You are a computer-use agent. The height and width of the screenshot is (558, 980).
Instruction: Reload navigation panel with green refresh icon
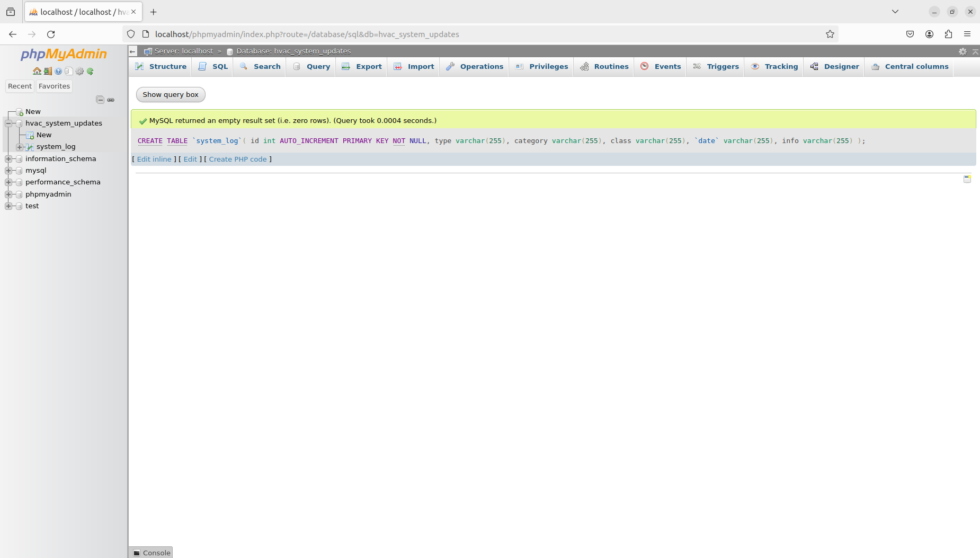tap(90, 71)
